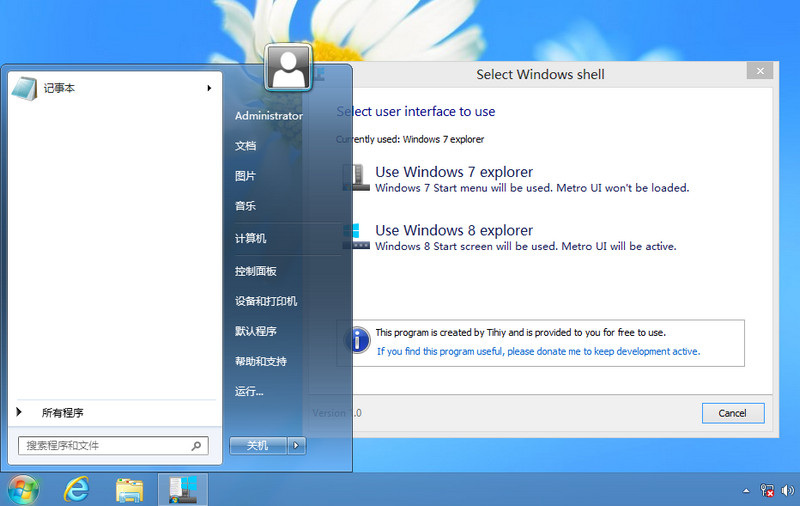Open Administrator user folder
This screenshot has width=800, height=506.
(x=269, y=116)
